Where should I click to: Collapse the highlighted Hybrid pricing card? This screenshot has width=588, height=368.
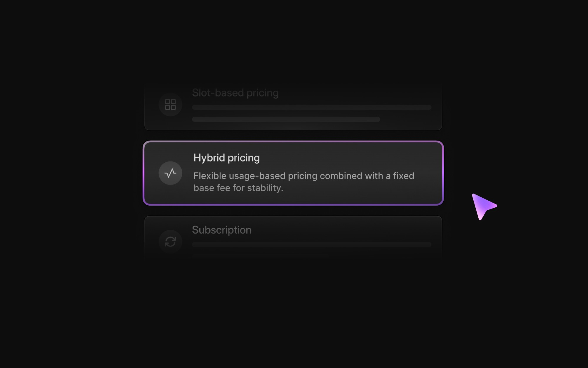pos(293,173)
